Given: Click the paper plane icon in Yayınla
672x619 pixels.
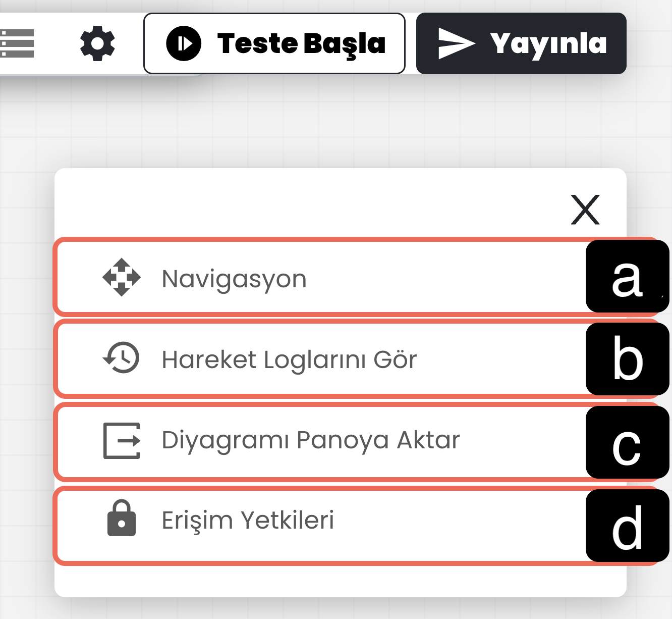Looking at the screenshot, I should click(x=456, y=43).
